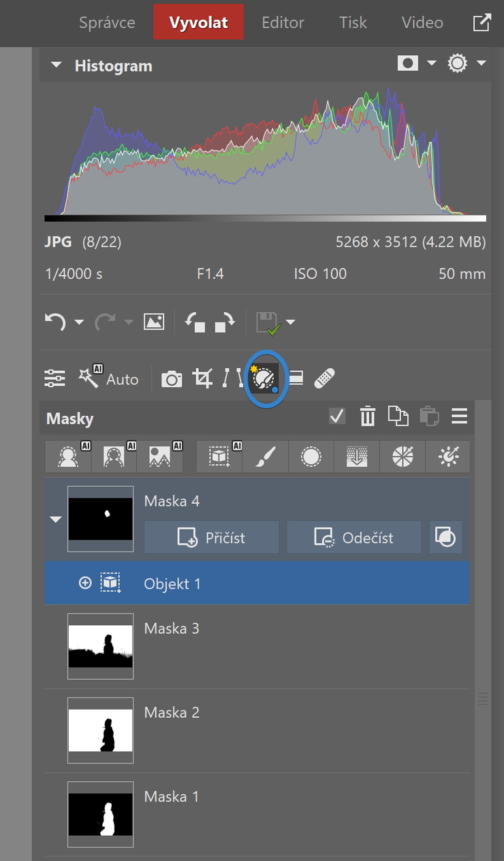Screen dimensions: 504x861
Task: Open the retouching band-aid tool
Action: (324, 378)
